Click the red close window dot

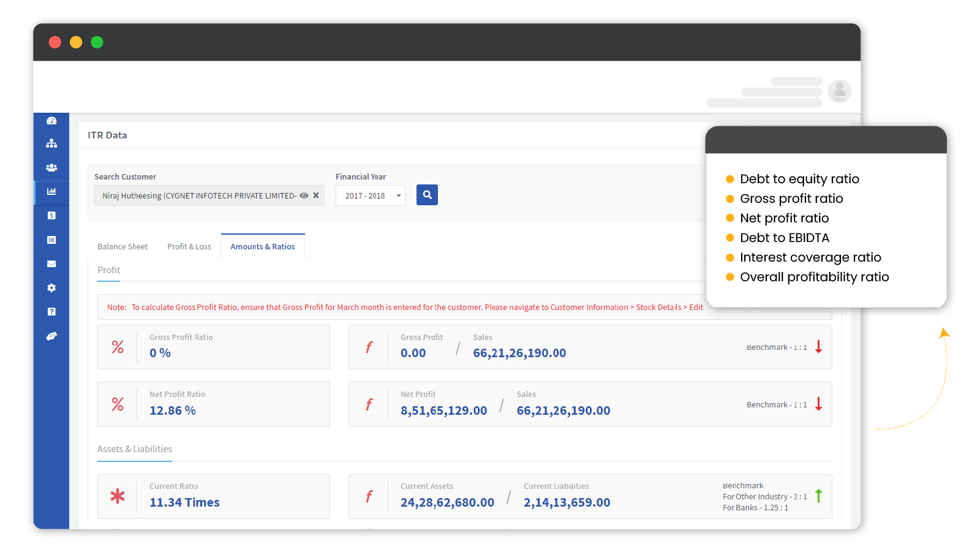tap(55, 42)
